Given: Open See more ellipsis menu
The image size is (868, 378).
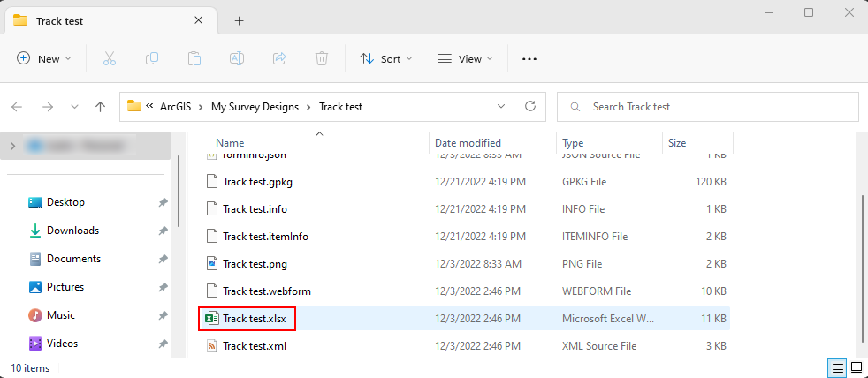Looking at the screenshot, I should (529, 59).
